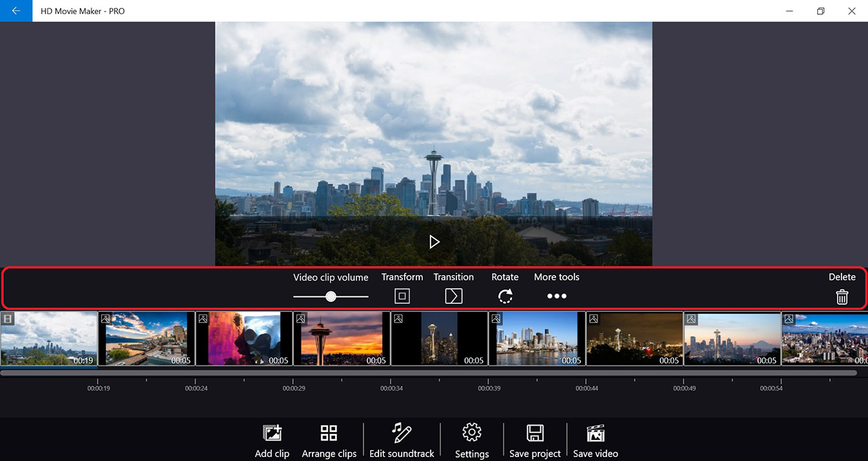Screen dimensions: 868x461
Task: Select the purple abstract clip thumbnail
Action: [244, 339]
